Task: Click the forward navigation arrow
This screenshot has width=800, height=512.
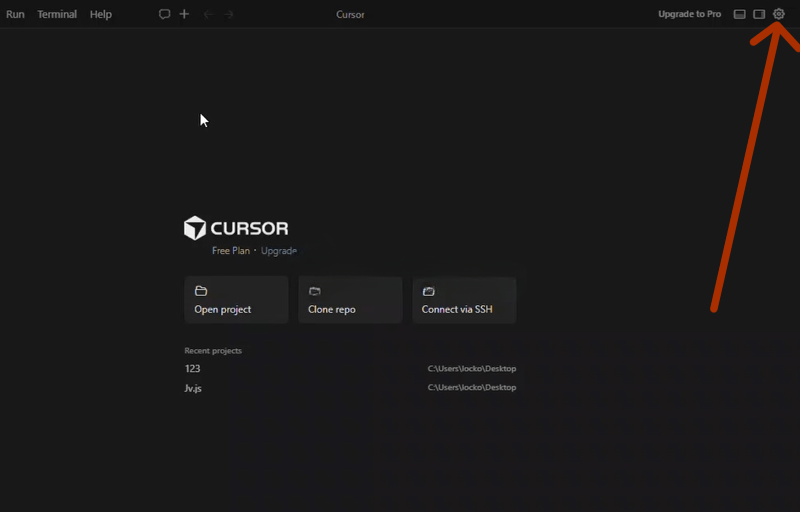Action: [229, 14]
